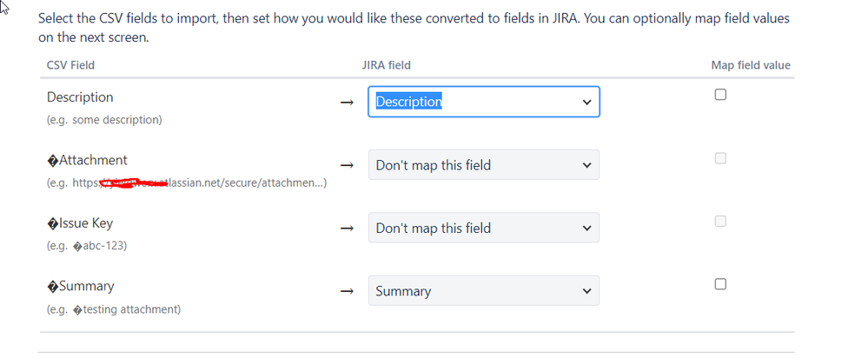Open the Issue Key JIRA field dropdown
The image size is (868, 358).
(483, 229)
